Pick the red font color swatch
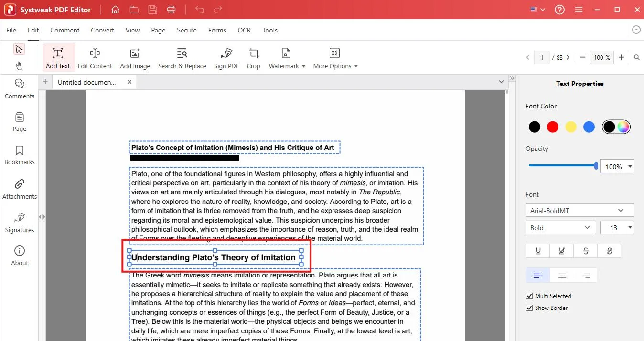The height and width of the screenshot is (341, 644). coord(553,127)
